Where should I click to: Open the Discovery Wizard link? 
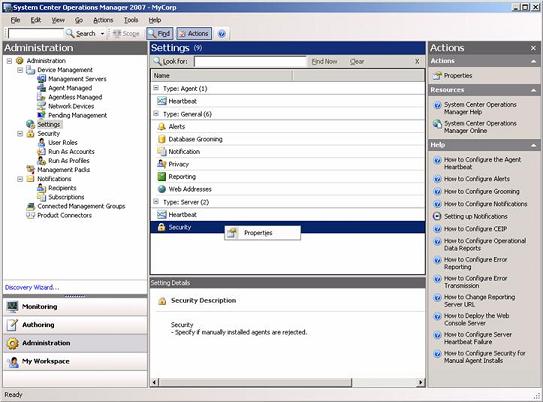32,287
